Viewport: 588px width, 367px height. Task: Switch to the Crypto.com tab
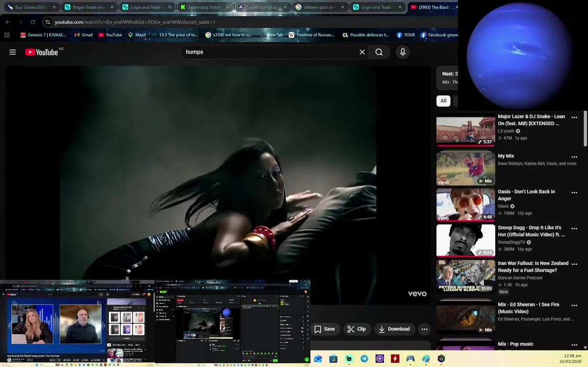(x=262, y=7)
